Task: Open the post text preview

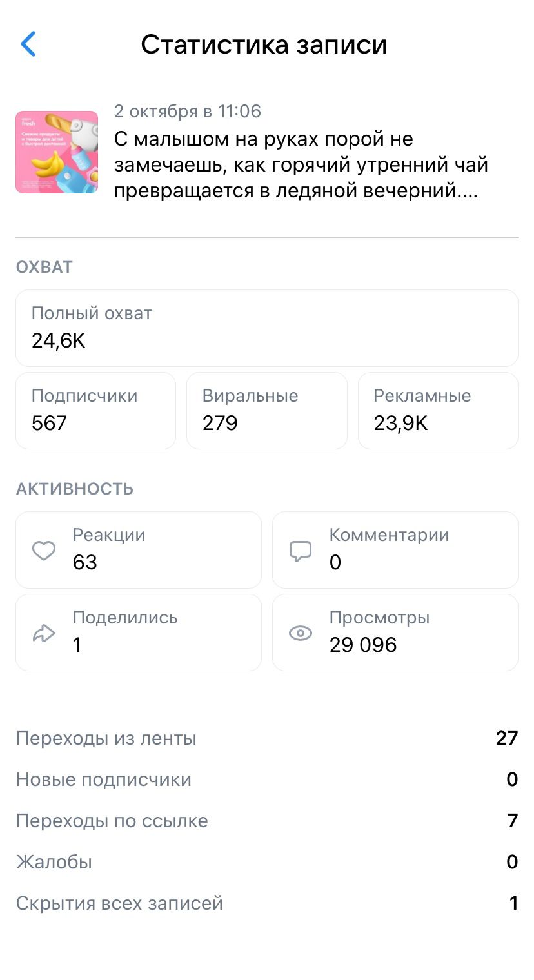Action: [x=301, y=166]
